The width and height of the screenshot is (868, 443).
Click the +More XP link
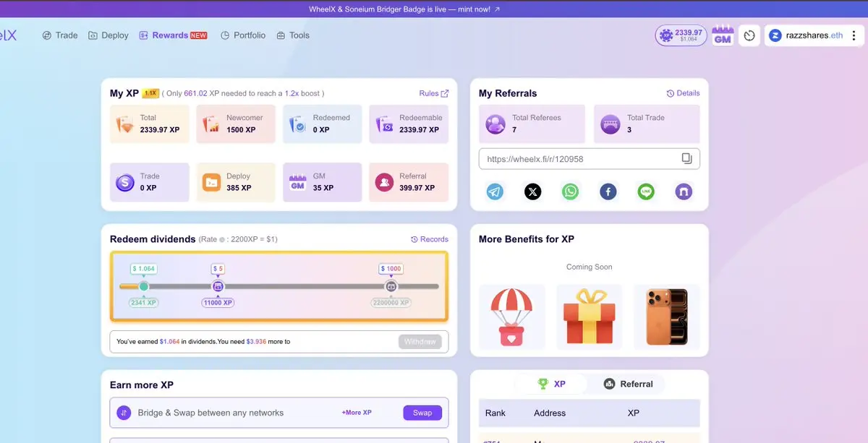click(x=357, y=413)
